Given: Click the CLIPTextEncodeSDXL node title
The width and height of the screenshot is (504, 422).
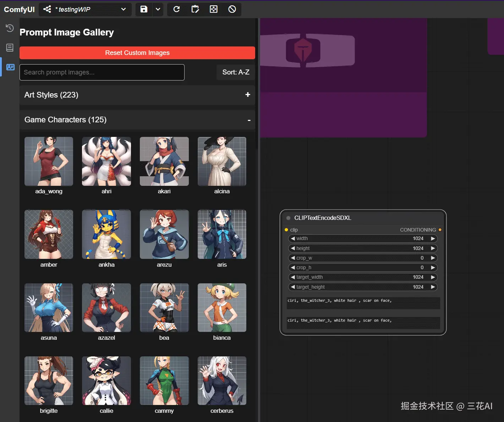Looking at the screenshot, I should tap(323, 218).
